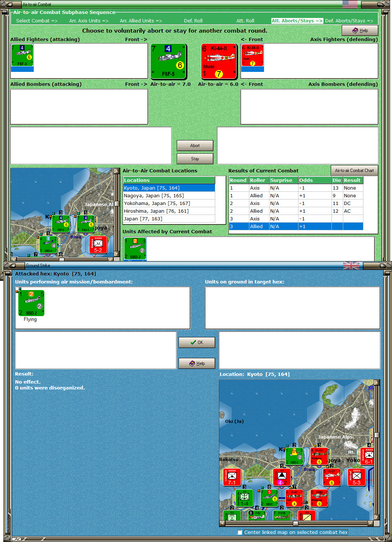Image resolution: width=392 pixels, height=542 pixels.
Task: Click the Ki-61 Hien counter on the Ground Strike map
Action: [x=294, y=498]
